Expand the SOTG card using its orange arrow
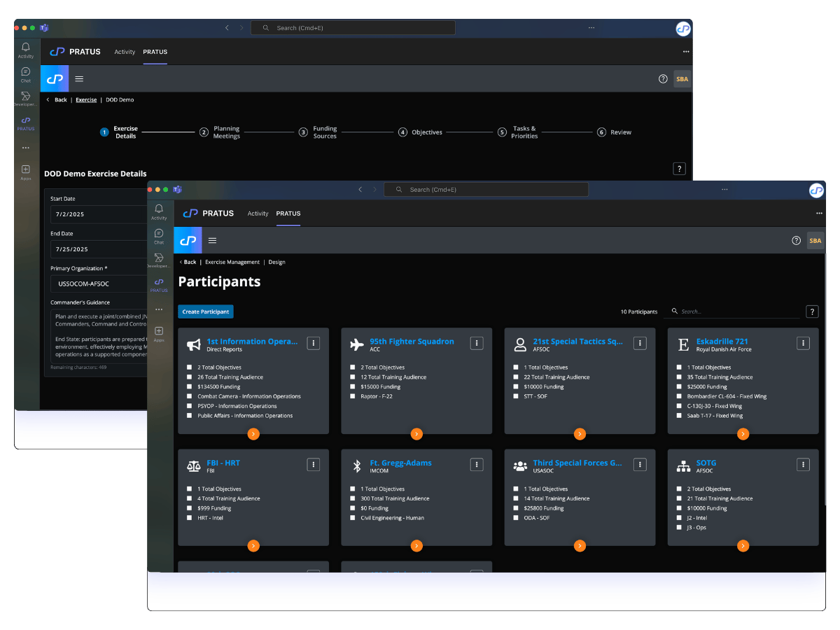The image size is (840, 630). click(743, 545)
